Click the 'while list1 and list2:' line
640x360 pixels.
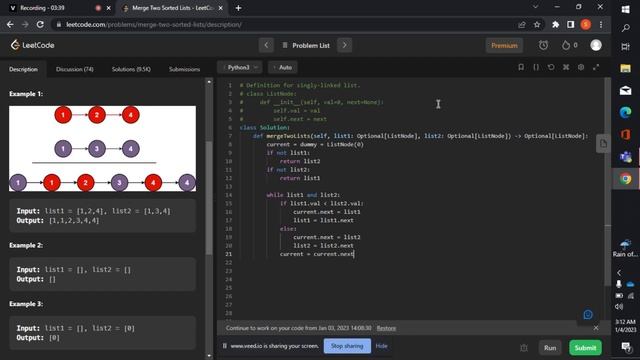(303, 195)
